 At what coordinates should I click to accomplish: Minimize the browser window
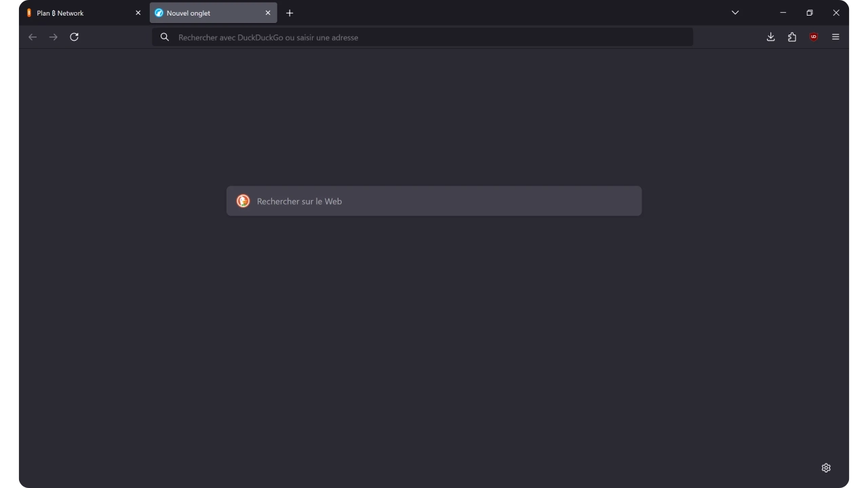[x=783, y=13]
